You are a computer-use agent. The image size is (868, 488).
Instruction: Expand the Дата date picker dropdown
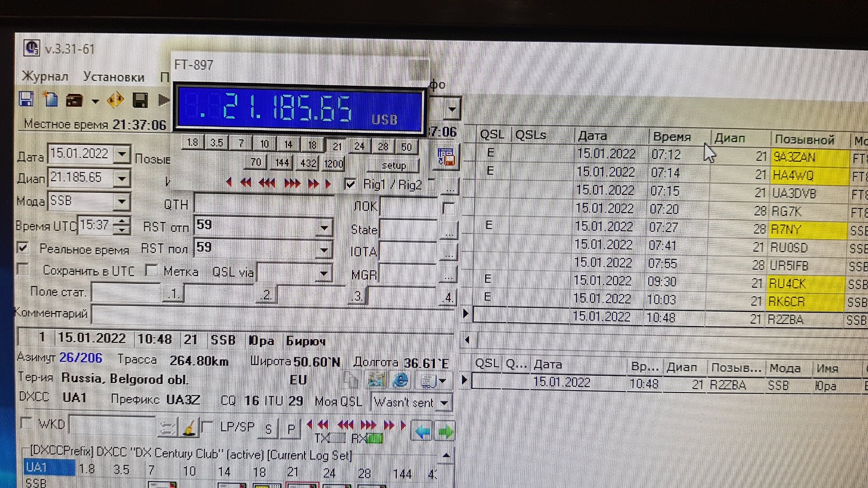tap(122, 154)
